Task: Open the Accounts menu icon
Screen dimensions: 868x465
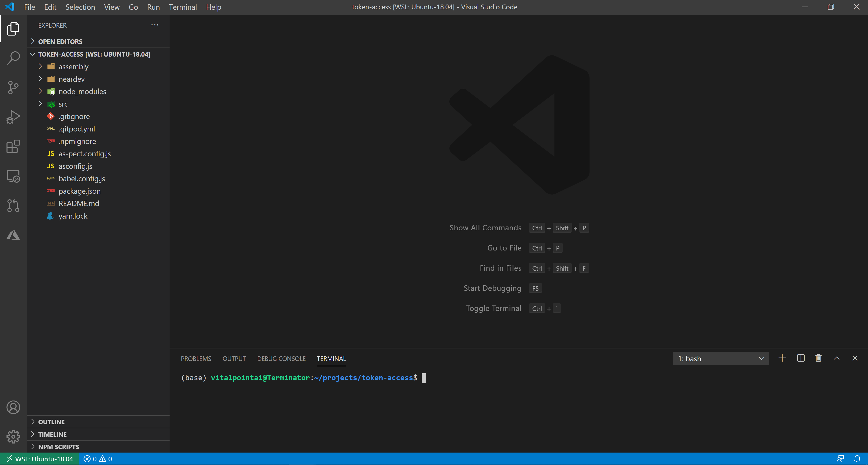Action: (13, 408)
